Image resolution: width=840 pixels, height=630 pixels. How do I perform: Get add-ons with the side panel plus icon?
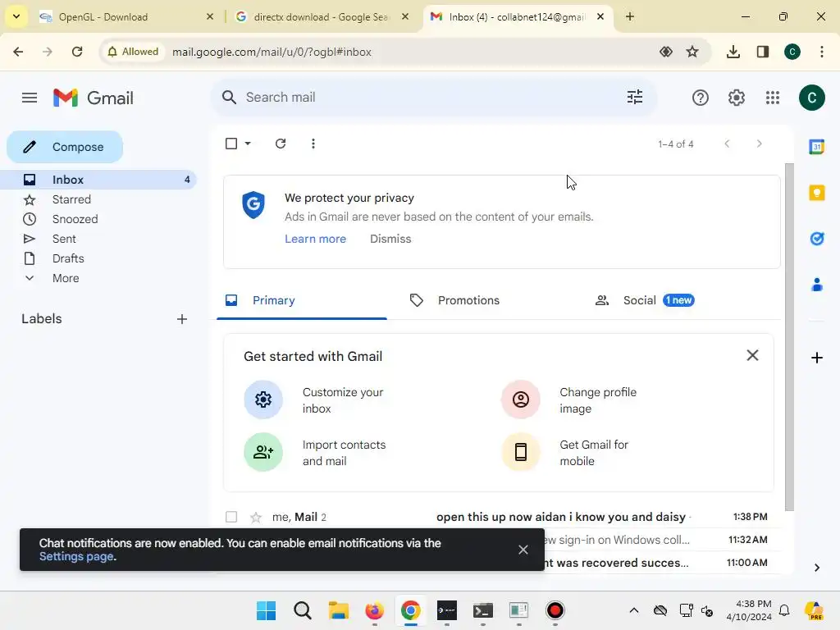tap(816, 358)
